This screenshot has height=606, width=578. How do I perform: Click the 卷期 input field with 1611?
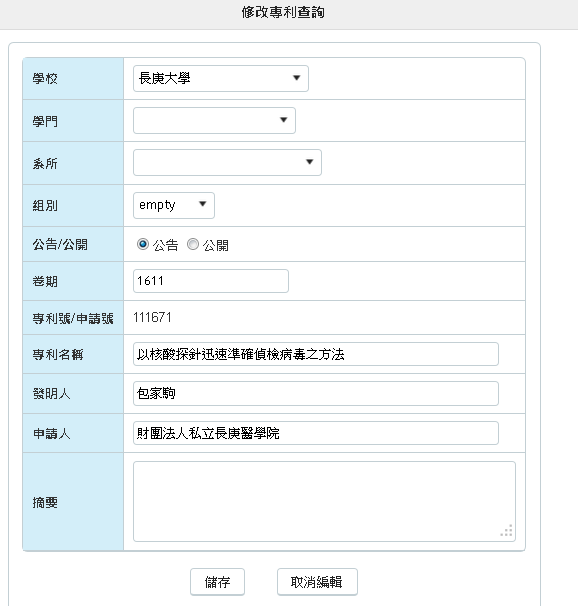point(211,281)
